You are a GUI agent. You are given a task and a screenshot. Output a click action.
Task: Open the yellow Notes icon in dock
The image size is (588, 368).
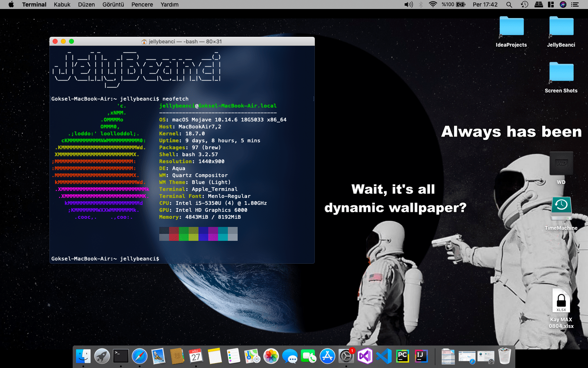pyautogui.click(x=215, y=356)
